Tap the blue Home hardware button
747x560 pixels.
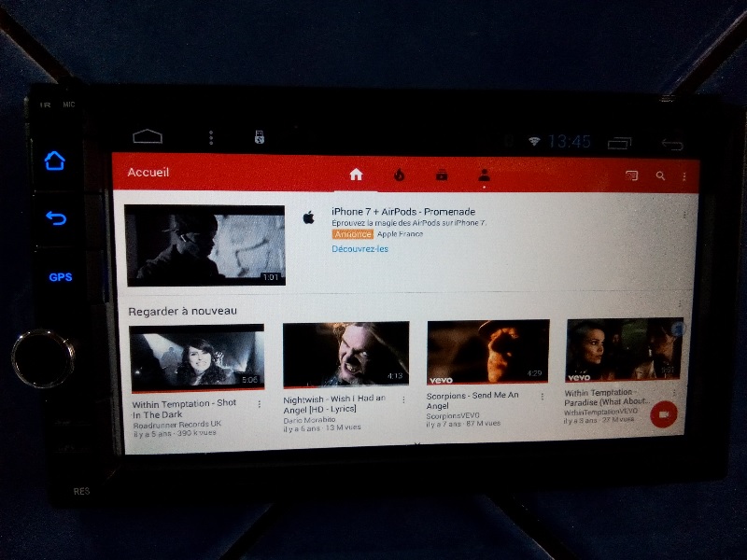click(x=55, y=161)
